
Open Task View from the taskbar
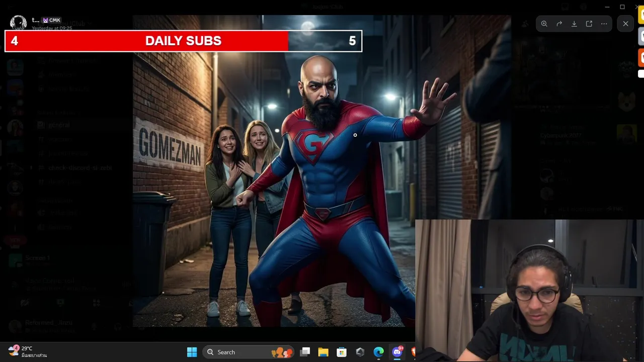(305, 352)
